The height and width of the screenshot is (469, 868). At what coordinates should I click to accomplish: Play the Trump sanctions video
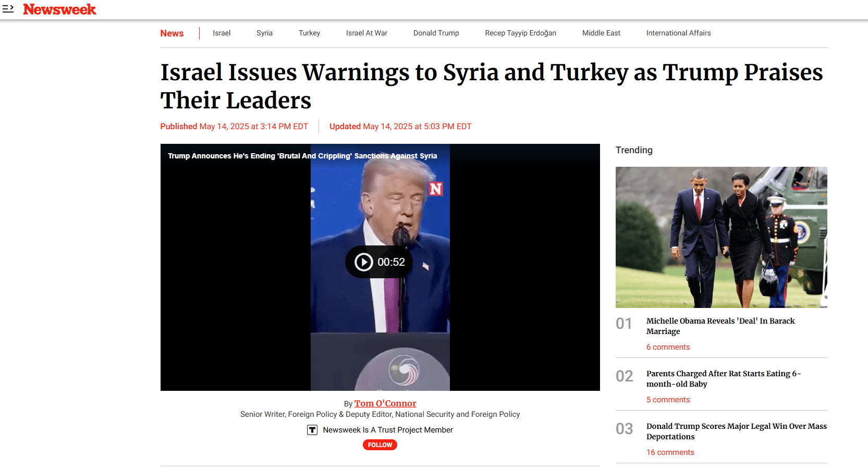coord(379,262)
